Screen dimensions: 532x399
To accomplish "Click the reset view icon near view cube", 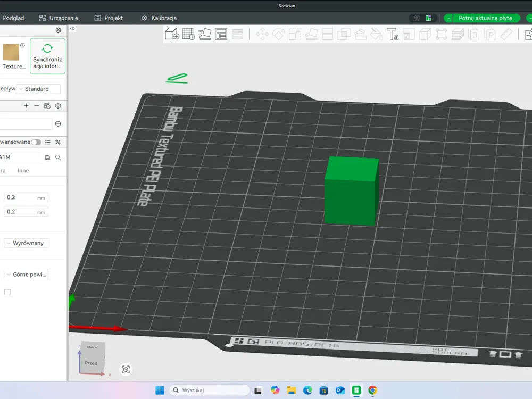I will (x=126, y=370).
